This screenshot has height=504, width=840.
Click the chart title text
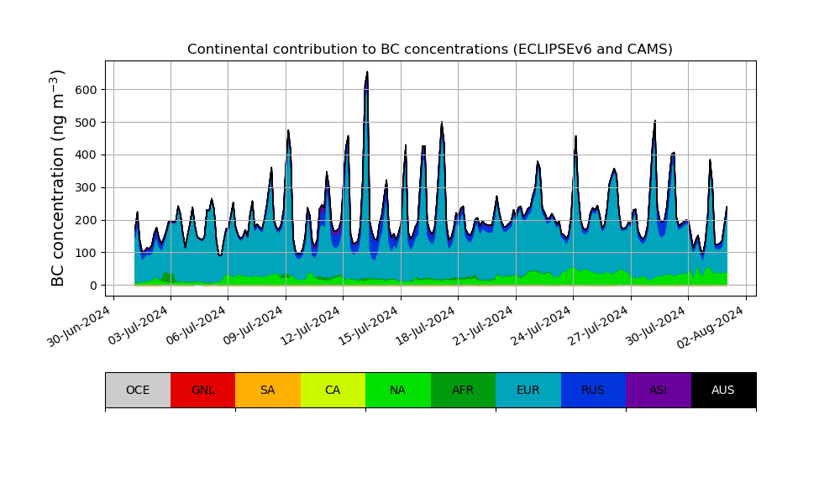[x=429, y=50]
